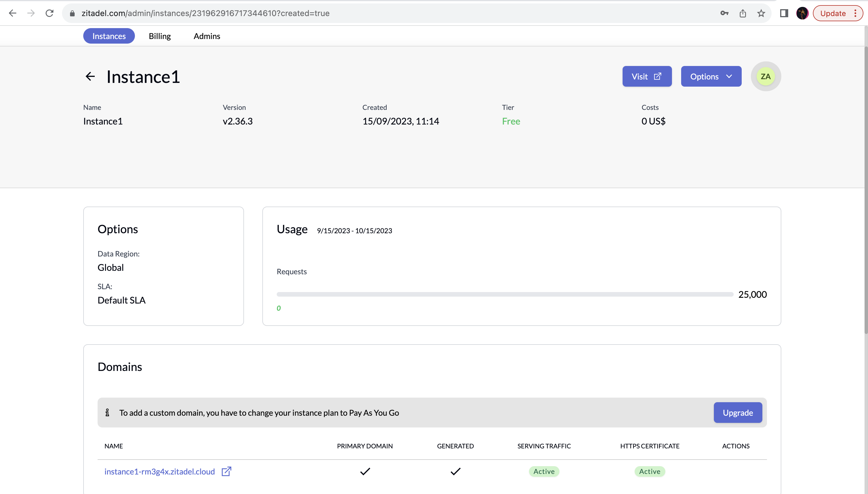Screen dimensions: 868x494
Task: Click the Visit button
Action: (647, 76)
